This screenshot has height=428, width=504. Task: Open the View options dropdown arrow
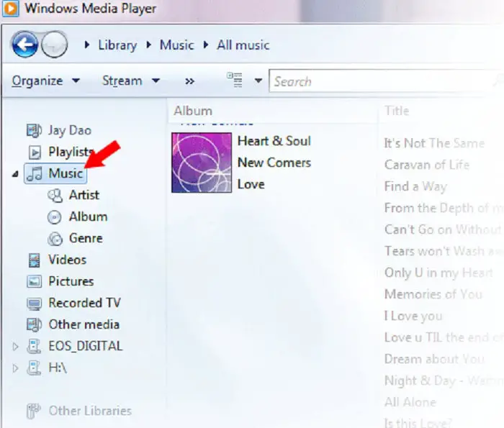click(258, 81)
